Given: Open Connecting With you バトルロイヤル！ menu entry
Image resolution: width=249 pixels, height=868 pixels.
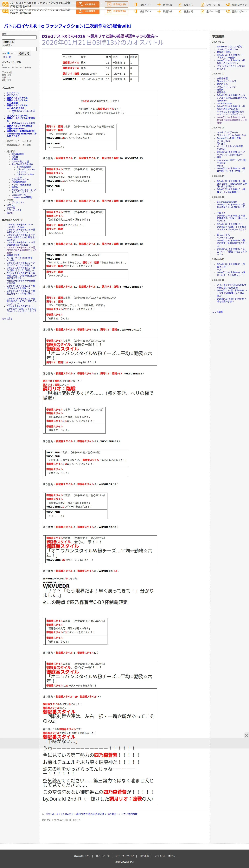Looking at the screenshot, I should (22, 135).
